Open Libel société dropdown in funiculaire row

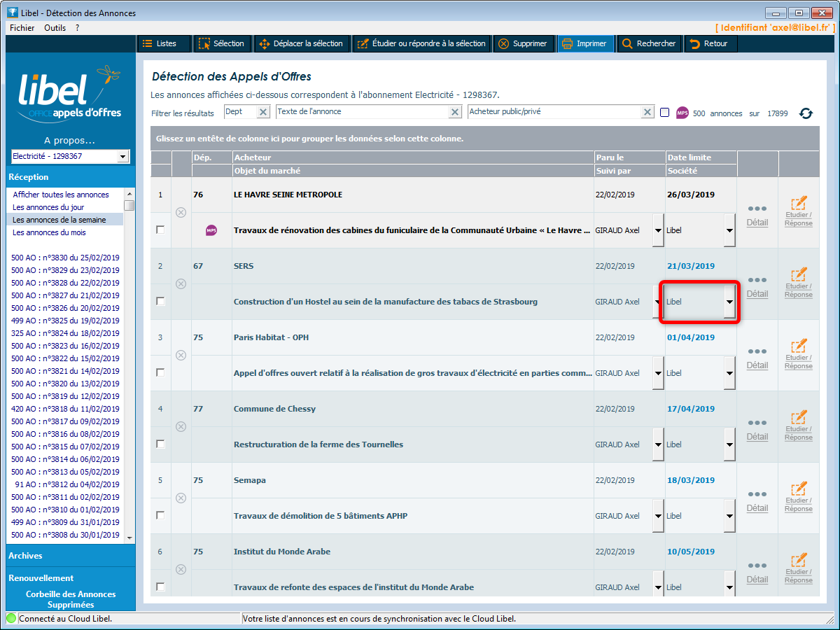[x=729, y=230]
